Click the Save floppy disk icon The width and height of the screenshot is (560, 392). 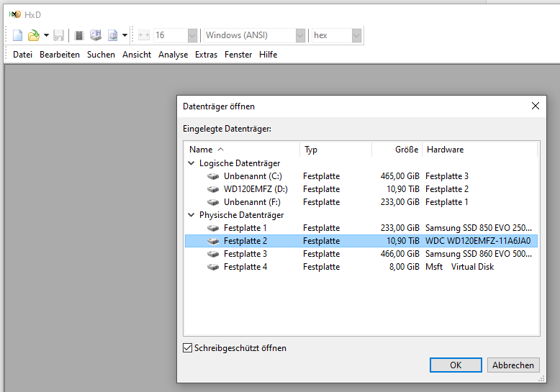coord(58,35)
